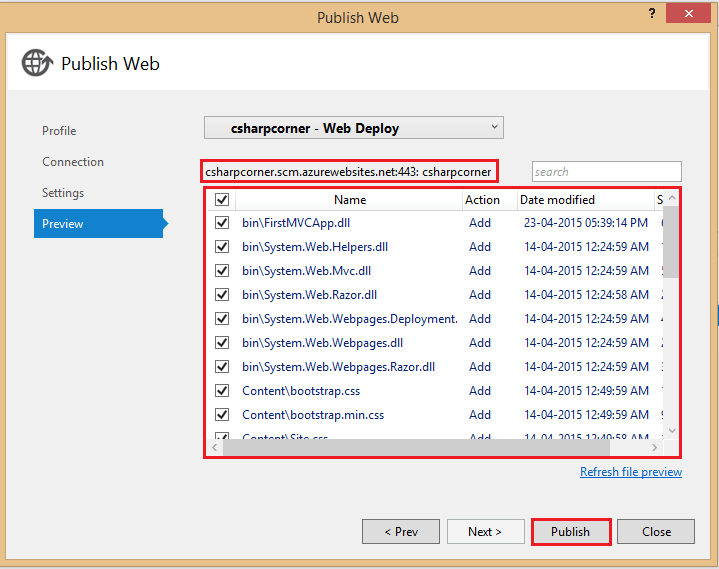The image size is (719, 569).
Task: Click the horizontal scrollbar right arrow
Action: 654,447
